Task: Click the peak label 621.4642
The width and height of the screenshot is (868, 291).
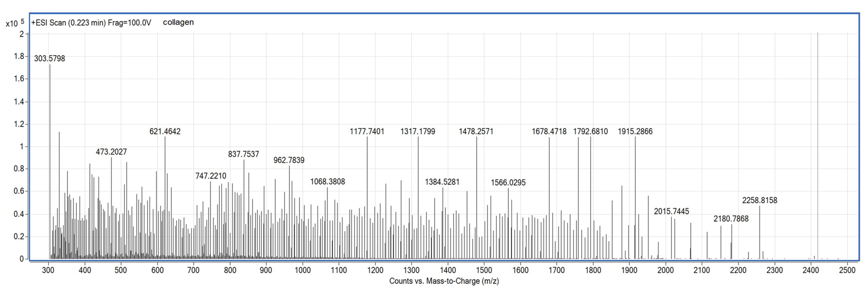Action: (165, 132)
